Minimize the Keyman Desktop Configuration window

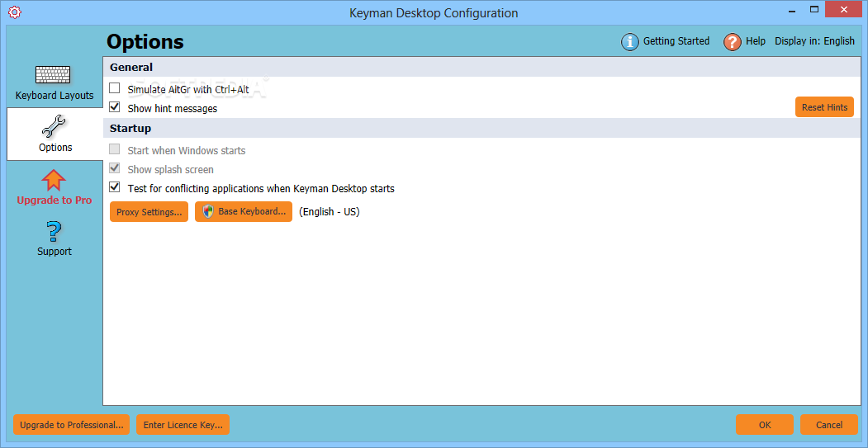[x=792, y=11]
